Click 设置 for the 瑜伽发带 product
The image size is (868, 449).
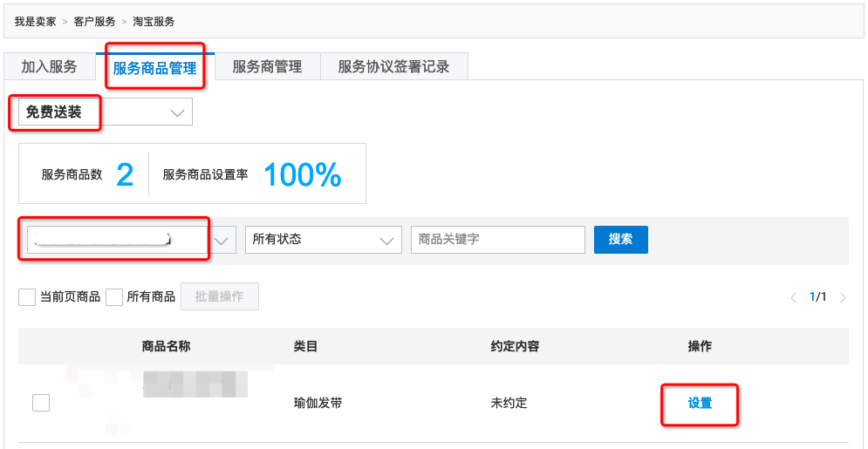(700, 403)
